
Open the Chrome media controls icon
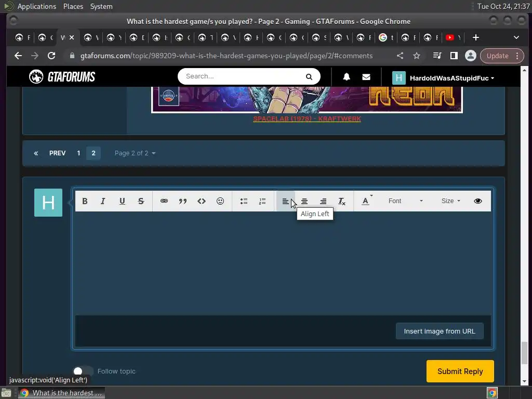[437, 56]
